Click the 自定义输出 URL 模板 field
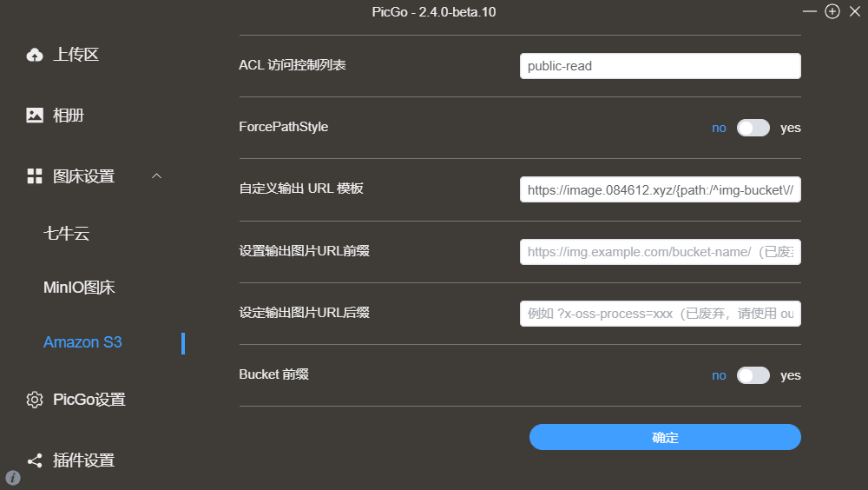Viewport: 868px width, 490px height. [660, 189]
